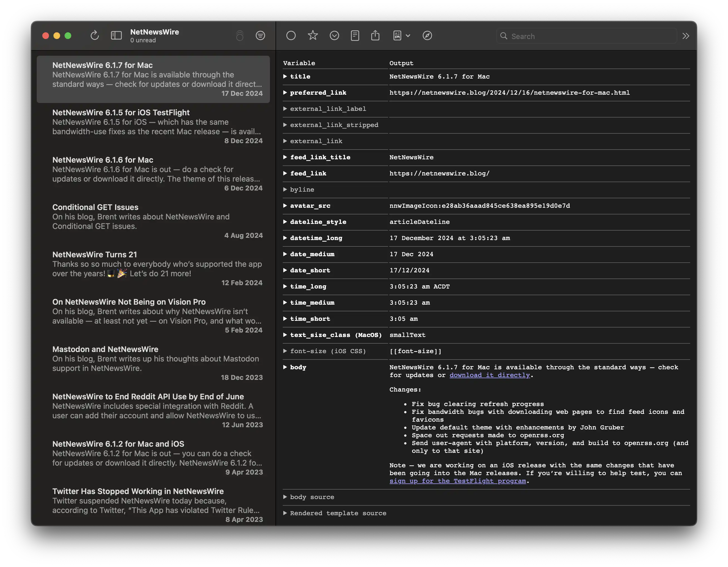
Task: Expand the text_size_class (MacOS) row
Action: 285,335
